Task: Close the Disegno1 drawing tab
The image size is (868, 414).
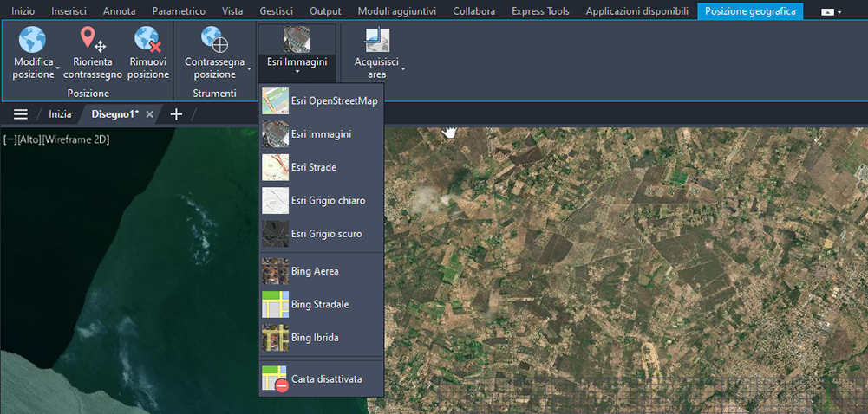Action: [x=149, y=114]
